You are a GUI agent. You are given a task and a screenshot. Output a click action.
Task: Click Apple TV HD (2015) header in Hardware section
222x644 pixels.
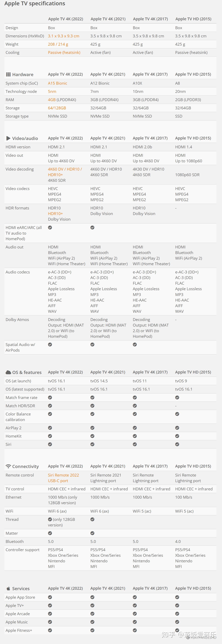pyautogui.click(x=193, y=74)
